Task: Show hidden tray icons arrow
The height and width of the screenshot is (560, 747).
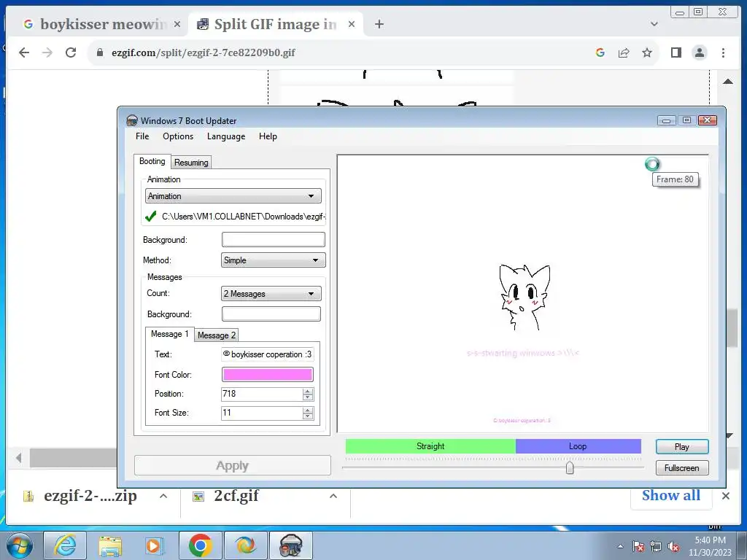Action: click(620, 546)
